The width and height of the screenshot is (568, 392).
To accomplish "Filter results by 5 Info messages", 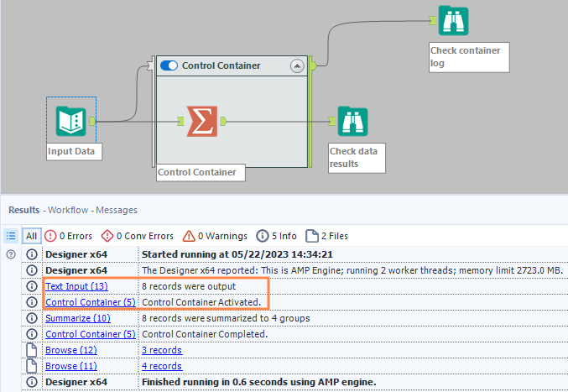I will tap(276, 236).
